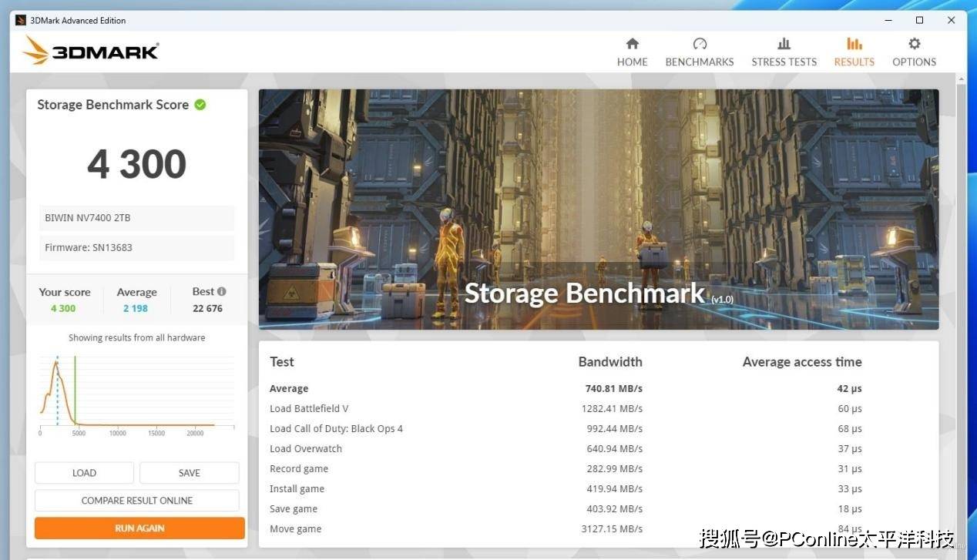Click the Record game row
The height and width of the screenshot is (560, 977).
pyautogui.click(x=599, y=469)
